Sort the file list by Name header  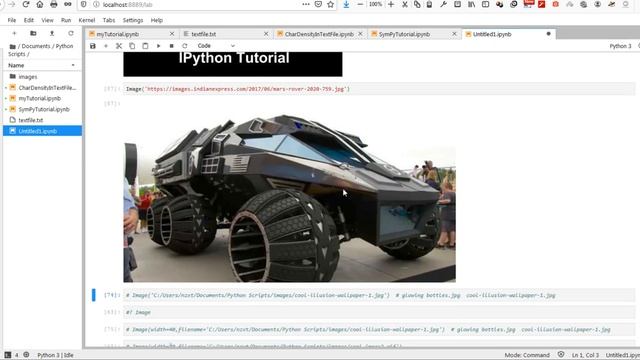[42, 65]
